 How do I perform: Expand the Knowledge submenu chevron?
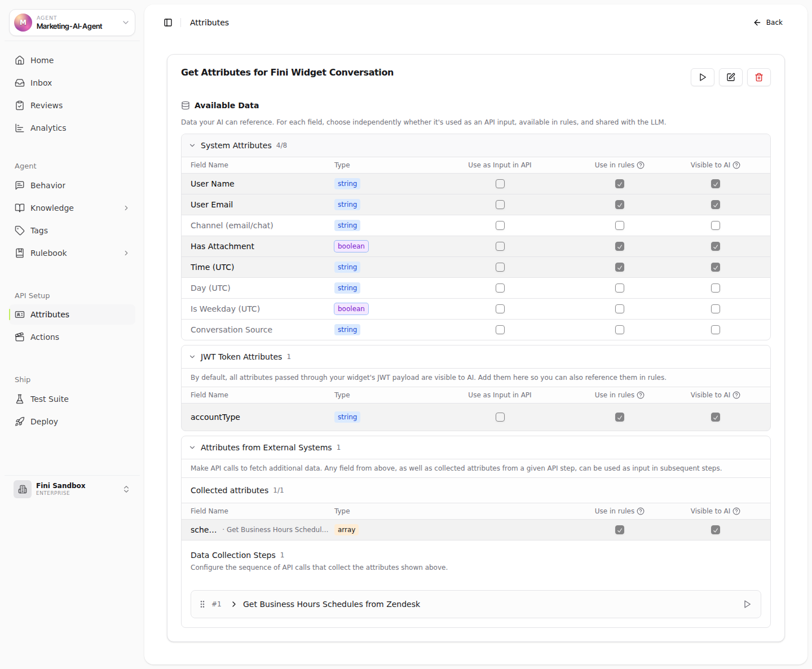[x=126, y=208]
